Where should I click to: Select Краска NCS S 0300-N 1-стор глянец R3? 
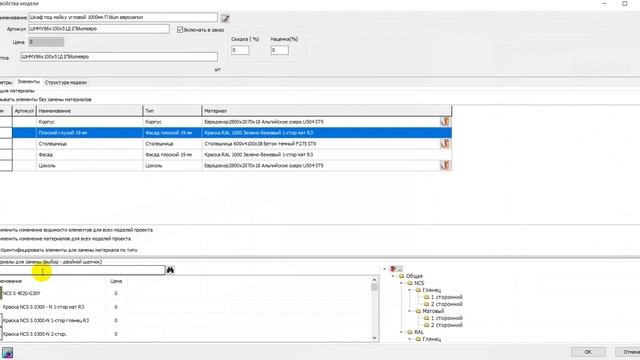(x=46, y=320)
